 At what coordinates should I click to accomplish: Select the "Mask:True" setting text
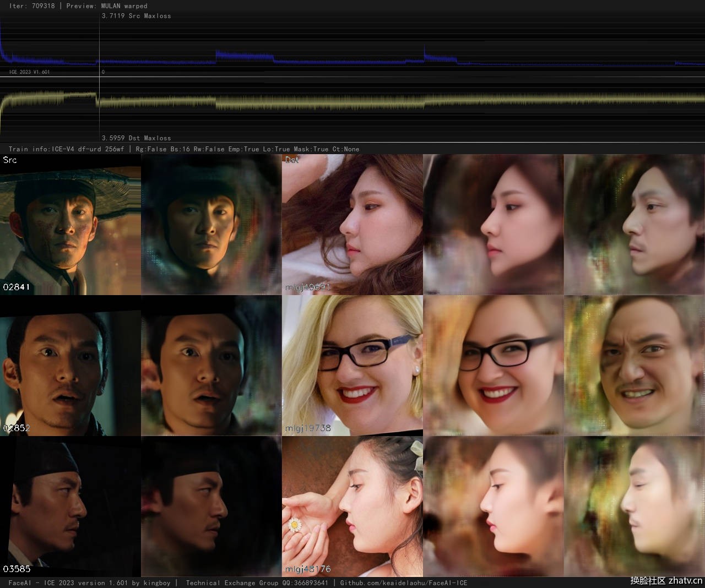pos(311,149)
